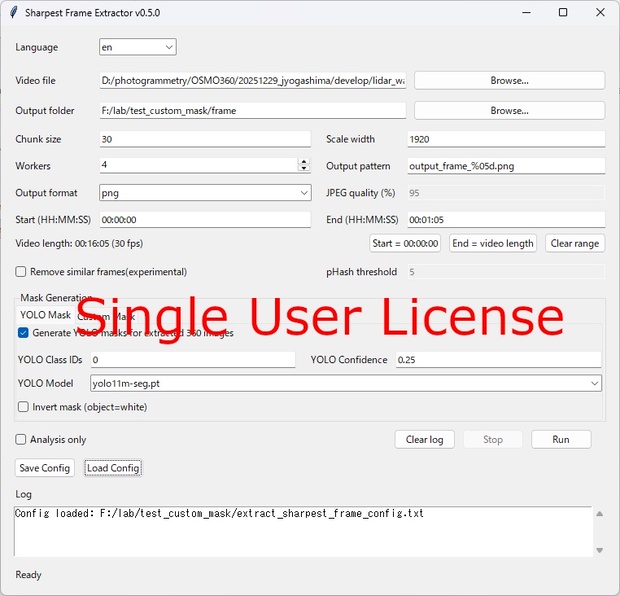Increase the Workers count with up arrow
The height and width of the screenshot is (596, 620).
[x=304, y=162]
